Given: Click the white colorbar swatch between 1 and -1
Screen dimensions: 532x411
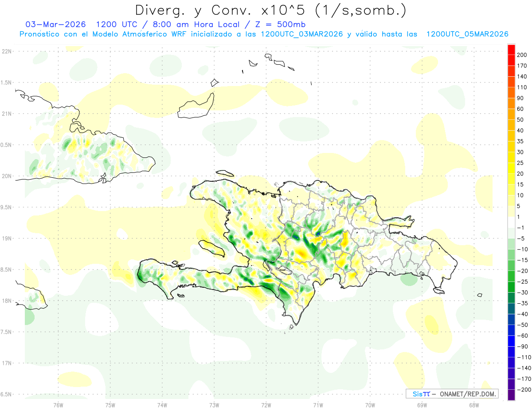Looking at the screenshot, I should (512, 222).
